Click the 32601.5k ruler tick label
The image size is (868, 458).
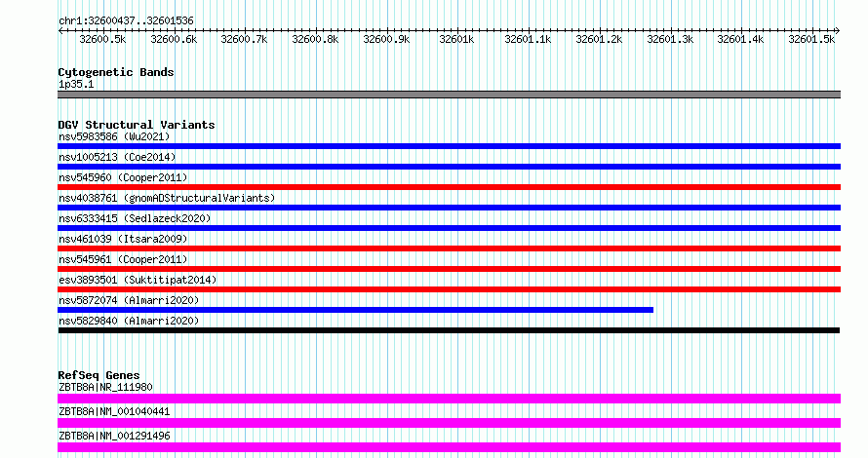[811, 39]
